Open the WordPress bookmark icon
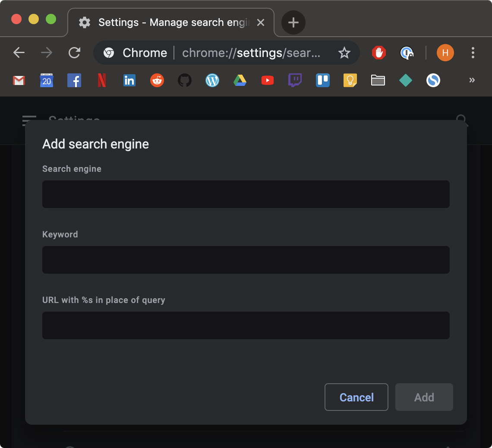 212,80
